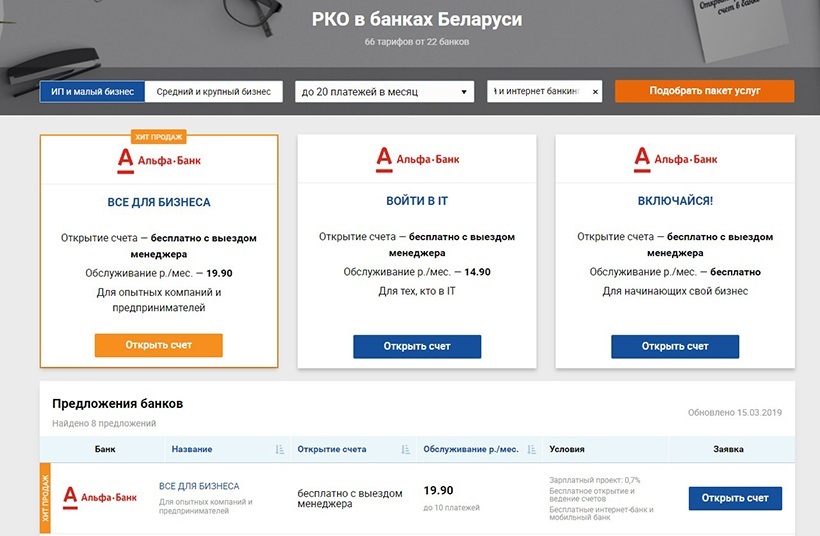Click sort icon in Открытие счета column
This screenshot has width=820, height=536.
point(405,450)
